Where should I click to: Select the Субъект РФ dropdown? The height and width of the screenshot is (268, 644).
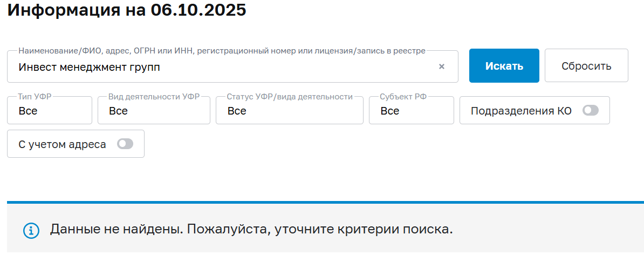pos(411,111)
